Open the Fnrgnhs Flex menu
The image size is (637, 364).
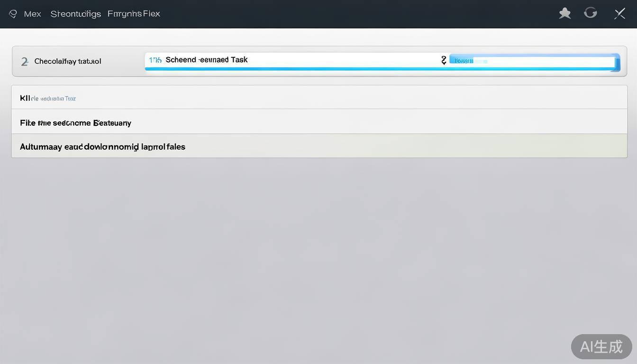pos(134,14)
